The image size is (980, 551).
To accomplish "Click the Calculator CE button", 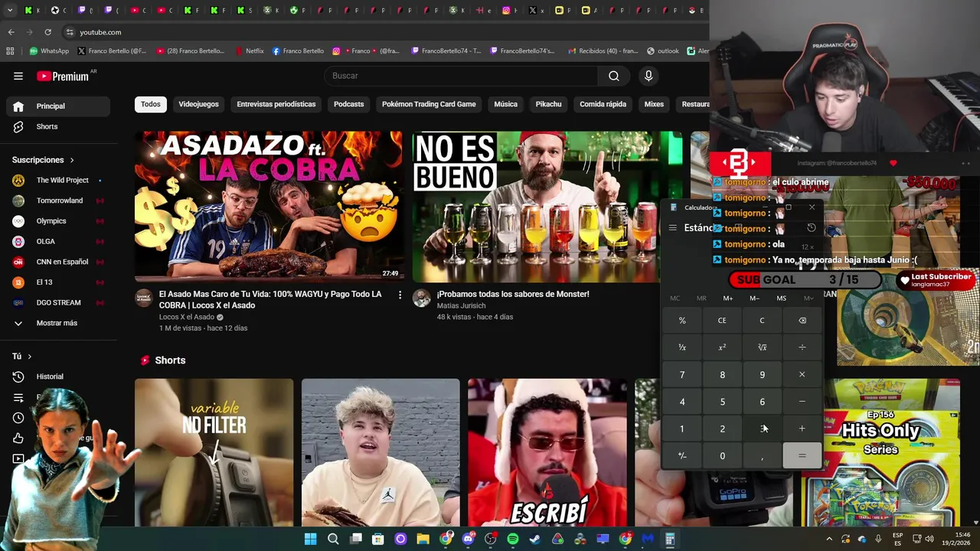I will click(722, 321).
